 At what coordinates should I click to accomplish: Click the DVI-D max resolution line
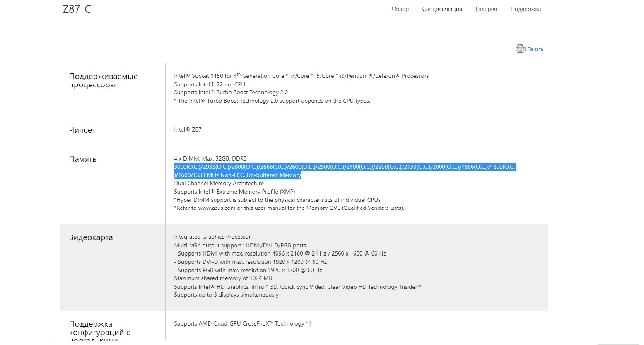pyautogui.click(x=251, y=262)
